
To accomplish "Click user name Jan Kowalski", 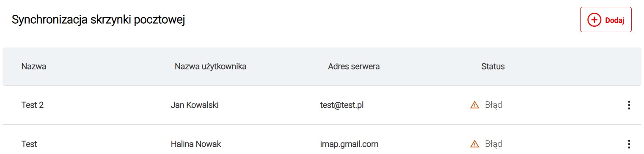I will point(195,105).
